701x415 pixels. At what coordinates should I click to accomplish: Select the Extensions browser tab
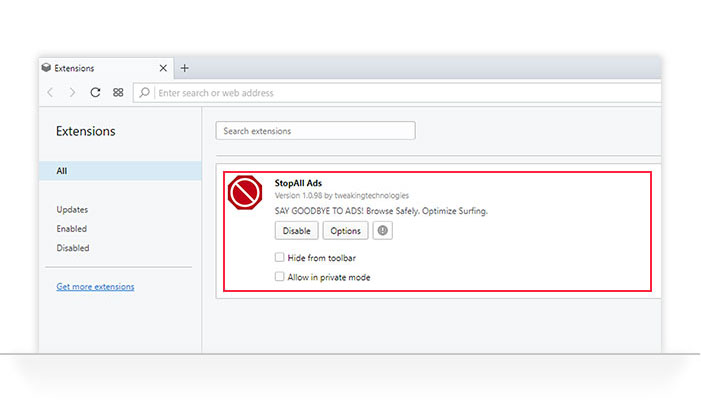[x=106, y=68]
